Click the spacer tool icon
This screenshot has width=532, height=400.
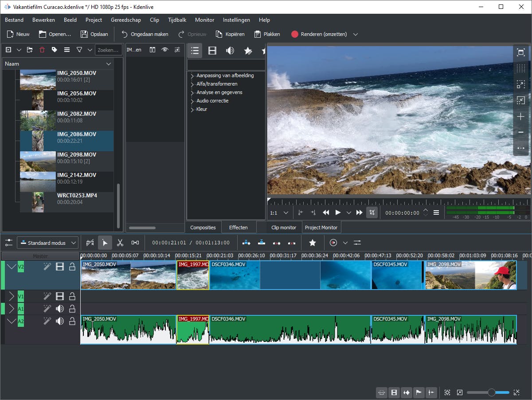135,243
